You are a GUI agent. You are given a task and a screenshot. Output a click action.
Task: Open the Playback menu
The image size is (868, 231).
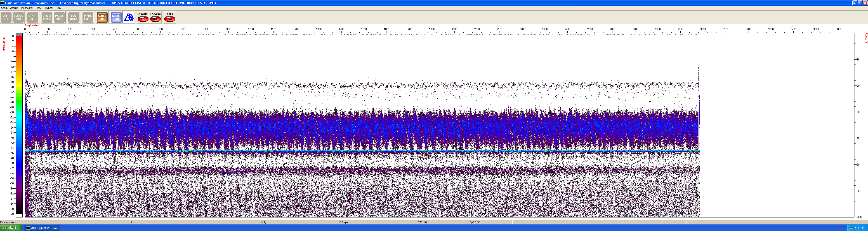48,8
